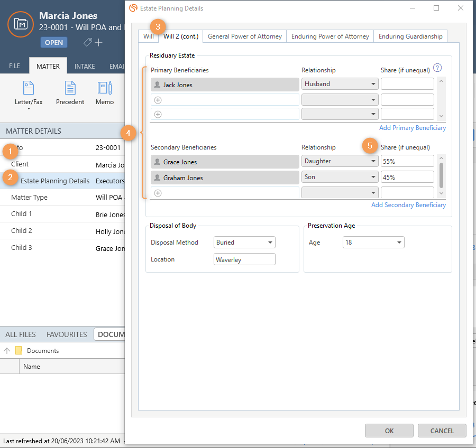Select the Will 2 (cont.) tab

click(x=181, y=36)
